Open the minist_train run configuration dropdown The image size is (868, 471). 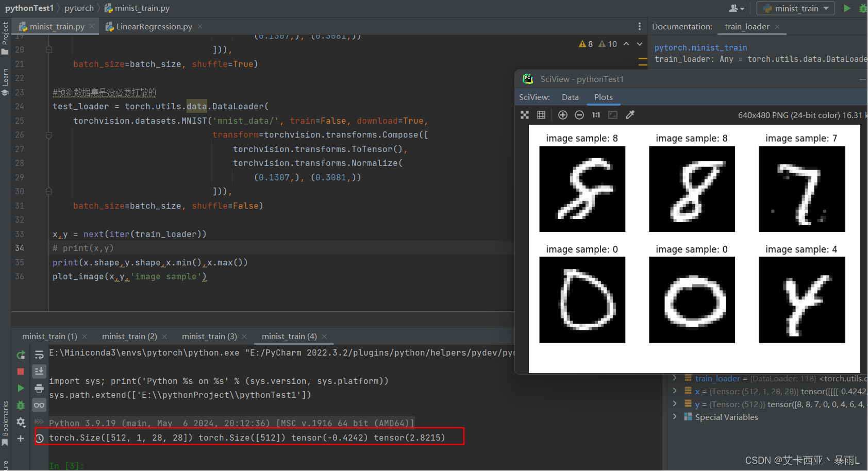(x=796, y=8)
